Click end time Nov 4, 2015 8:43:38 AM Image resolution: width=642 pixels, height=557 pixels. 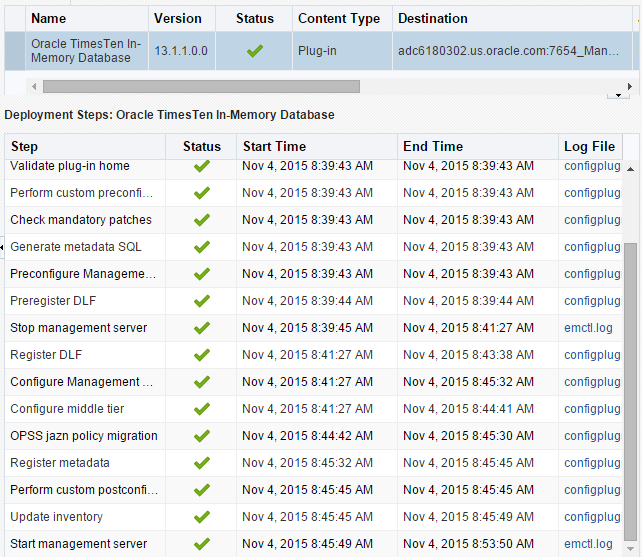click(468, 355)
